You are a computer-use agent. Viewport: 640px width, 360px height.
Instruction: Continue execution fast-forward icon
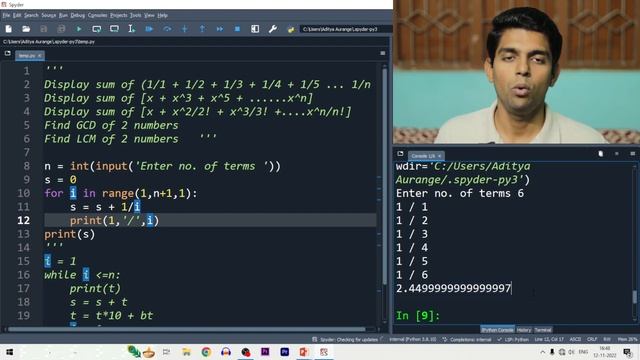click(220, 29)
